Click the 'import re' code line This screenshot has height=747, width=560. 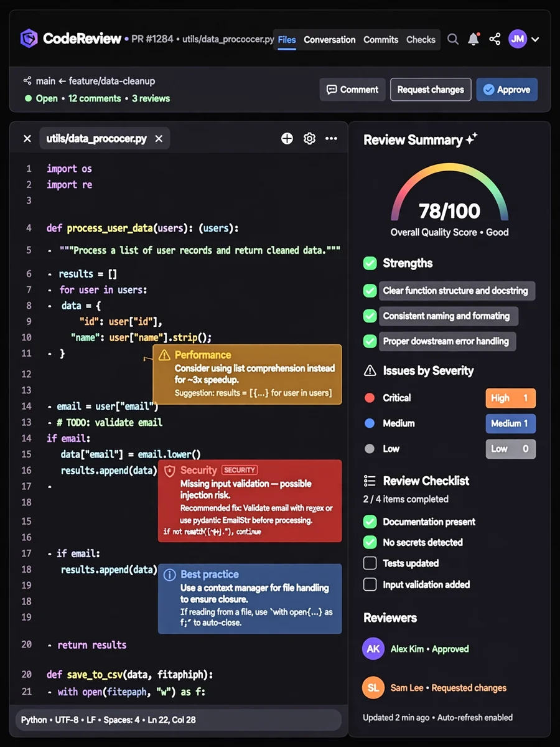[x=69, y=184]
